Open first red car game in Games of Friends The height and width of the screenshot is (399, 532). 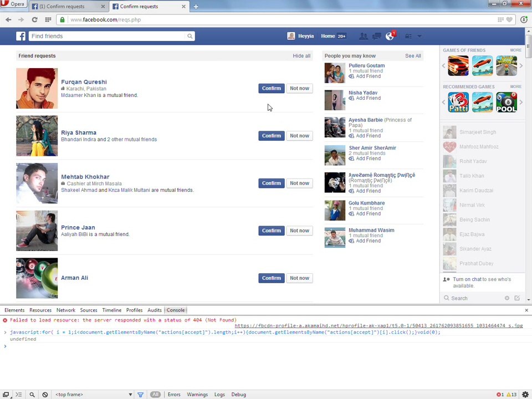point(458,65)
